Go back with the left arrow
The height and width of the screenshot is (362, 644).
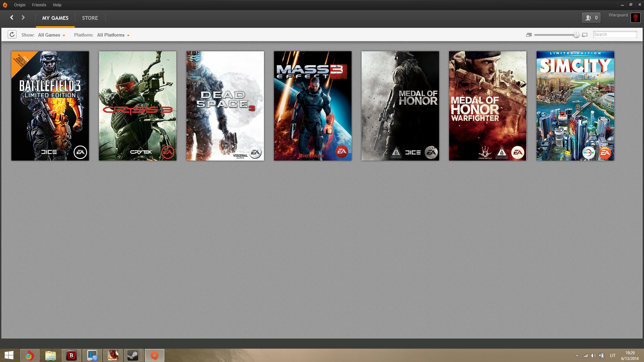tap(12, 17)
